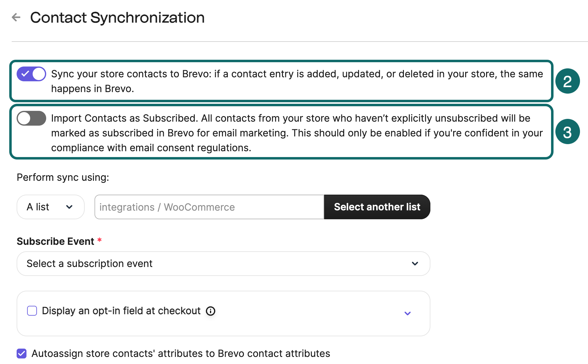
Task: Click the info circle icon at checkout option
Action: (211, 311)
